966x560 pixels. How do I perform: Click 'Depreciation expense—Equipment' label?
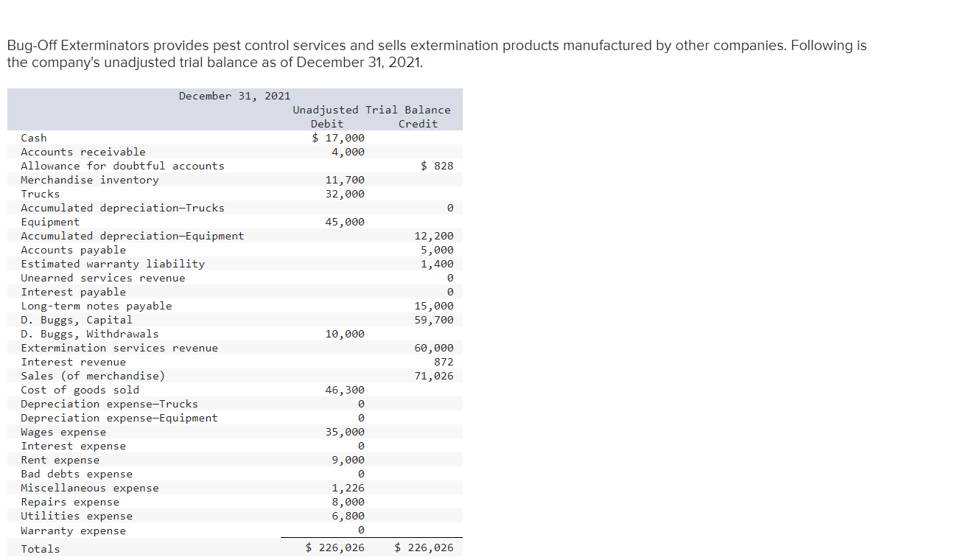(x=119, y=418)
